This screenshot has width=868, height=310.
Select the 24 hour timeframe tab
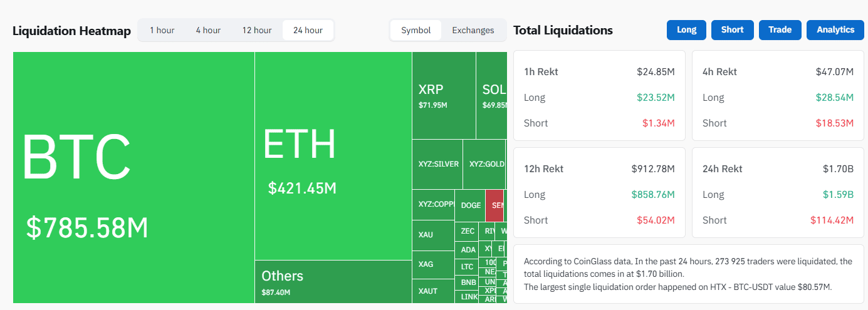click(308, 30)
